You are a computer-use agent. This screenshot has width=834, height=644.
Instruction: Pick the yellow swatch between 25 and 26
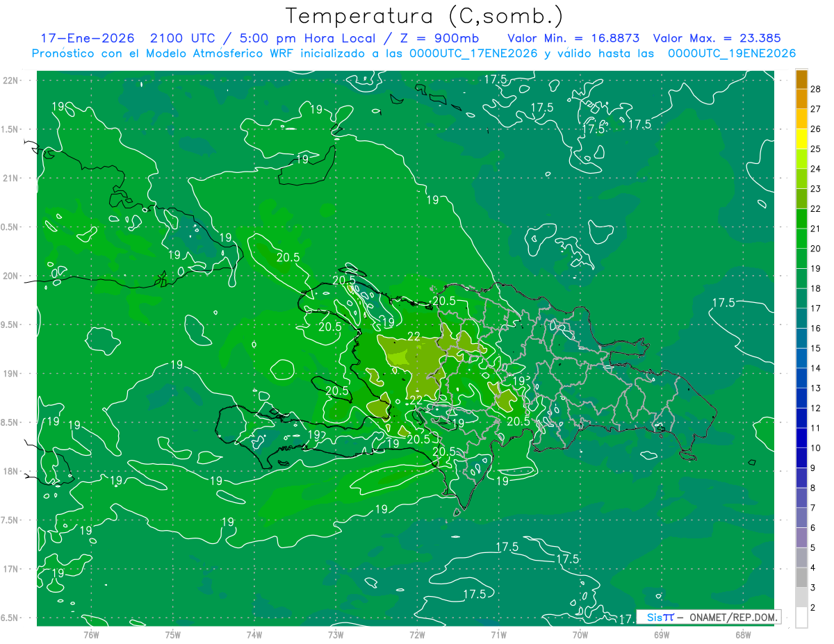[x=801, y=139]
